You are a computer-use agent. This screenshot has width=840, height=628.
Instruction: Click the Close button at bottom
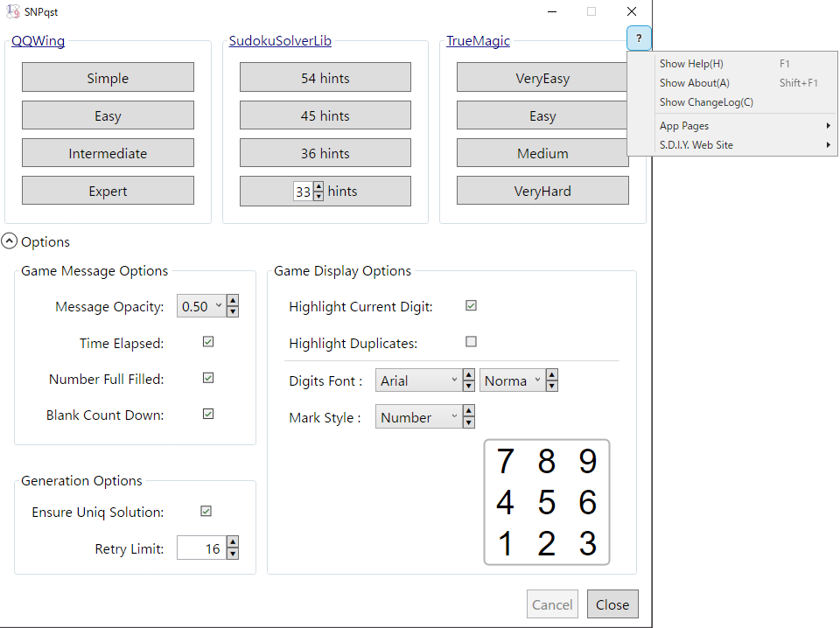click(612, 604)
